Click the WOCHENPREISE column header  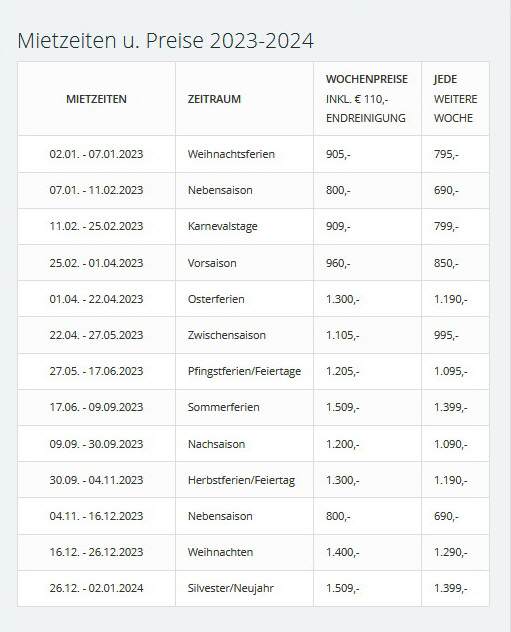tap(367, 79)
